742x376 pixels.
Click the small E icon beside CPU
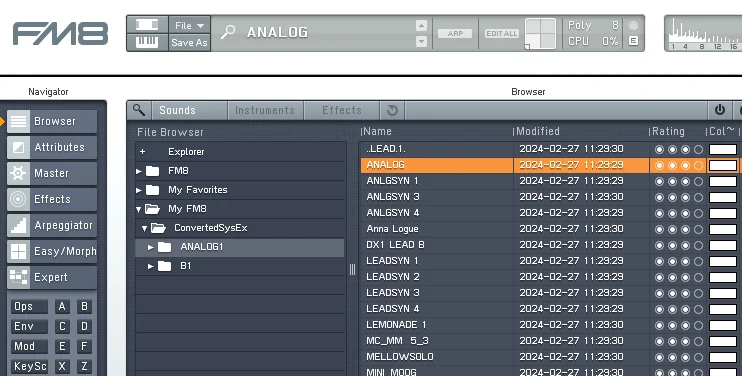click(633, 41)
